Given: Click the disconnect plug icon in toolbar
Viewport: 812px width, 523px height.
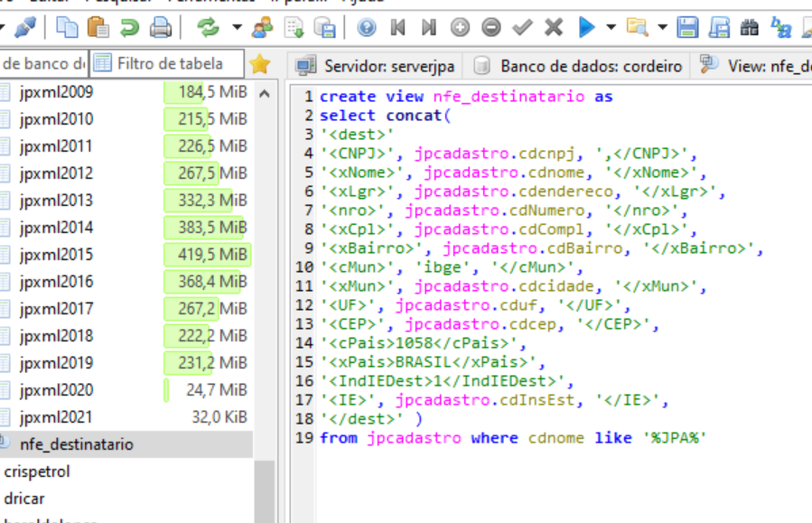Looking at the screenshot, I should tap(25, 28).
